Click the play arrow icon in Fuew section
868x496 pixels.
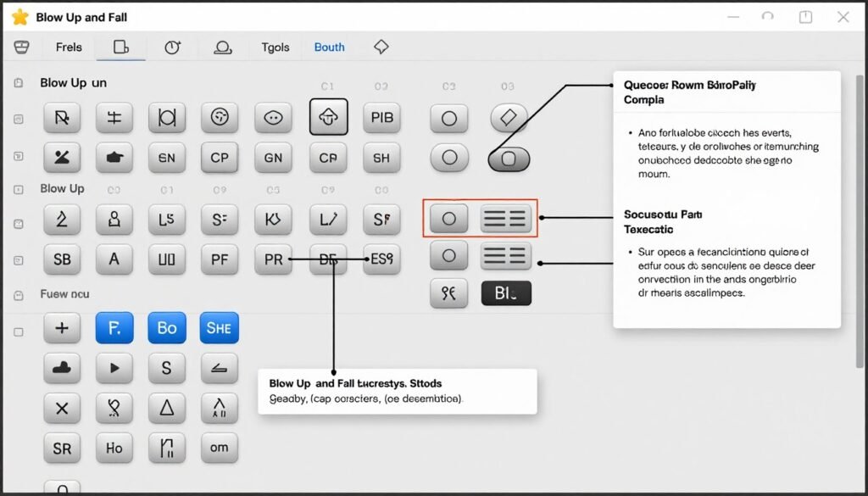[114, 368]
